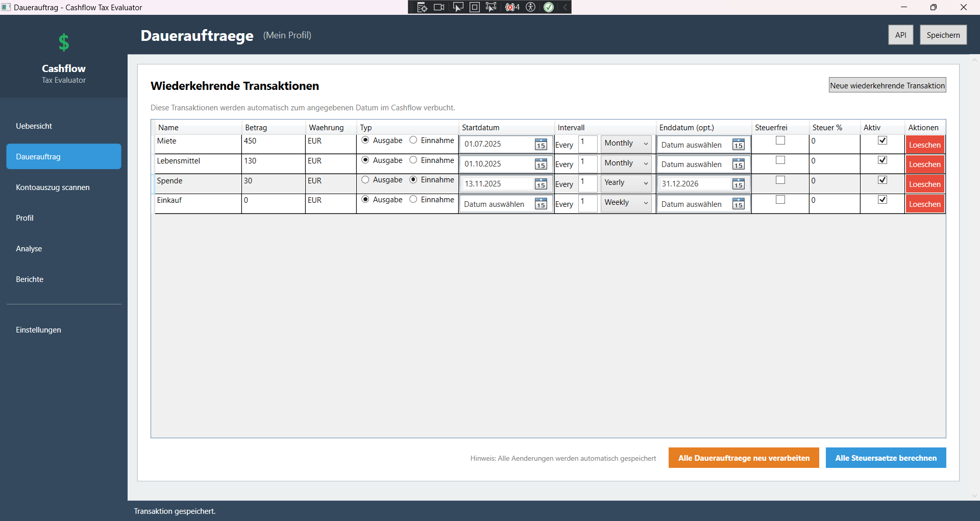Open calendar picker for Spende Enddatum

click(738, 183)
